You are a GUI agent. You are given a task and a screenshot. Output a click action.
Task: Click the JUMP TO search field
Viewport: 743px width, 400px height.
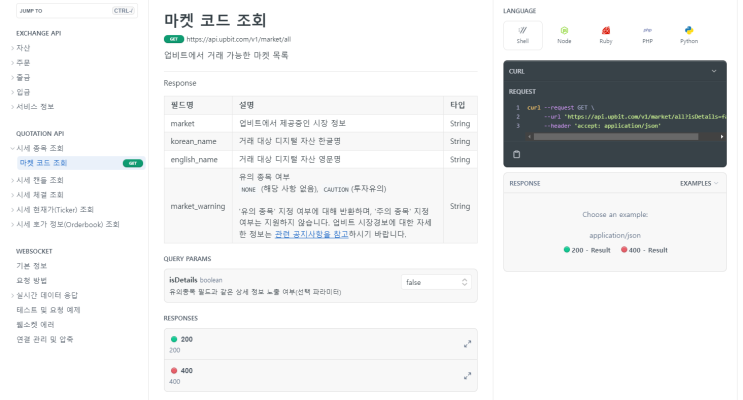coord(60,11)
